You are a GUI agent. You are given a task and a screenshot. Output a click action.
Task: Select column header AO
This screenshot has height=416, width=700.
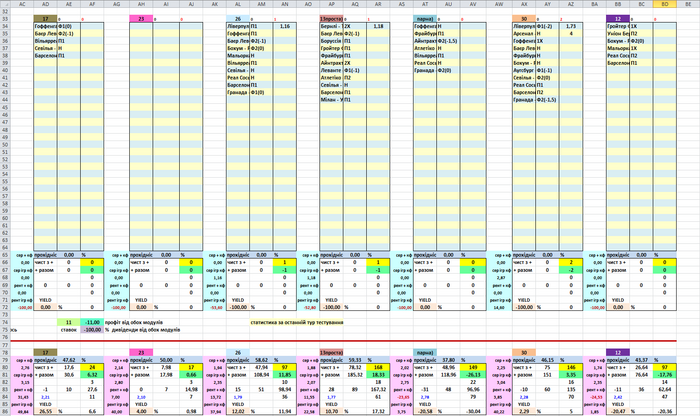tap(308, 4)
